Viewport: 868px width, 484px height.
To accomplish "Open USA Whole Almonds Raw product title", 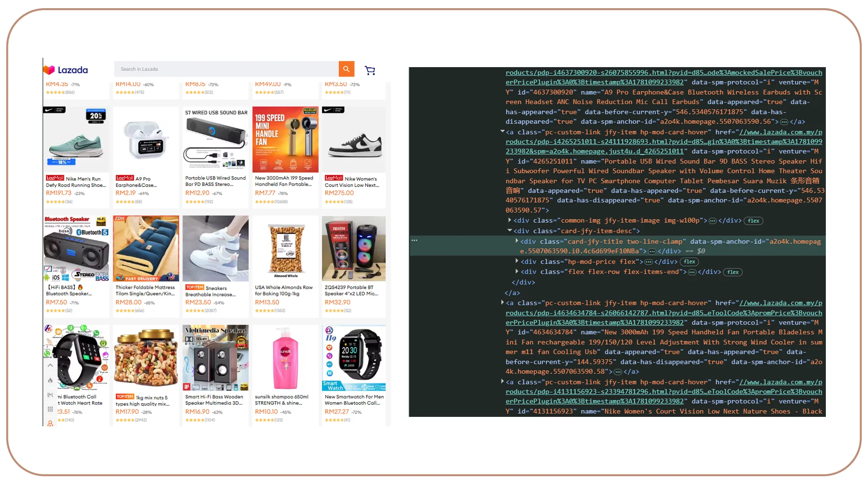I will [284, 291].
